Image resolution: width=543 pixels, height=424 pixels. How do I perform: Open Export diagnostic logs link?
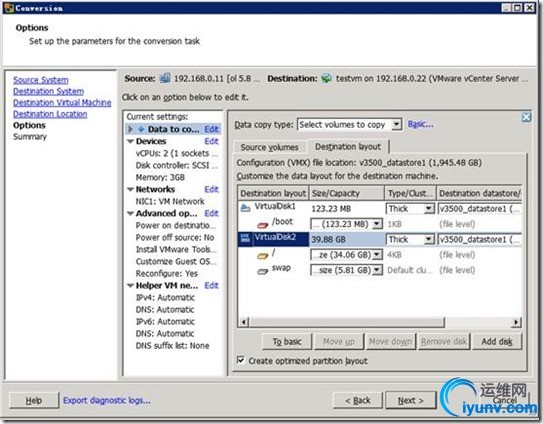click(107, 400)
